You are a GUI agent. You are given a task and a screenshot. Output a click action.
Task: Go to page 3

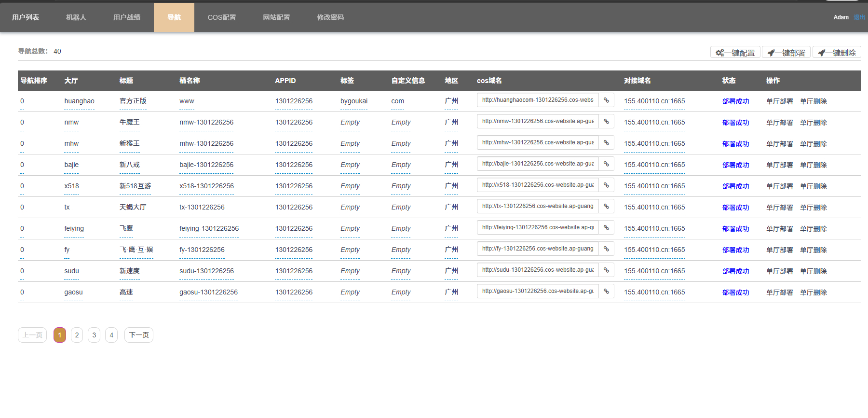coord(94,335)
